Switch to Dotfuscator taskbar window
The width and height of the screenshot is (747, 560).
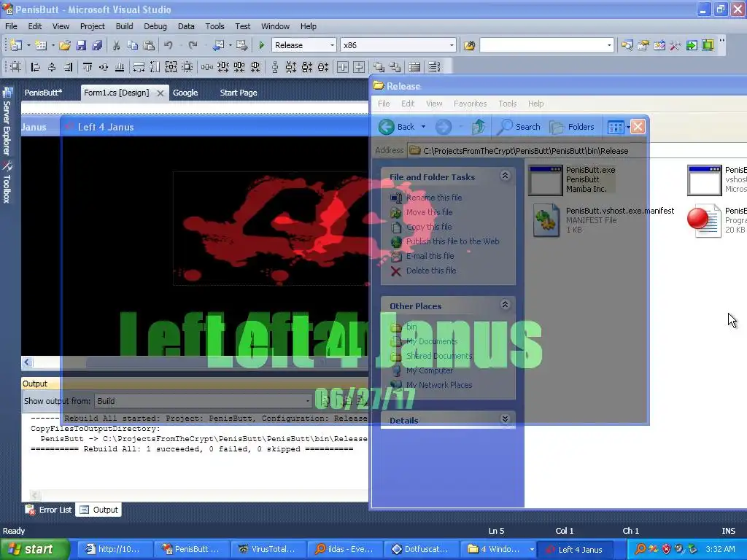pyautogui.click(x=422, y=550)
